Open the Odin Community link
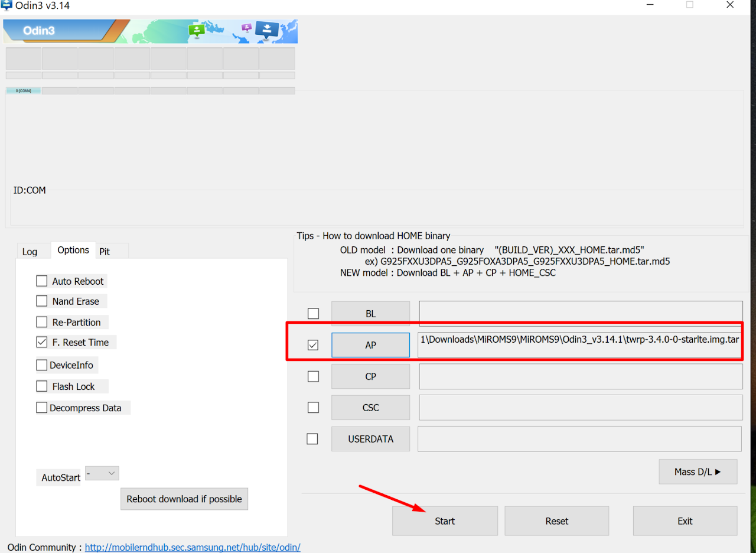This screenshot has width=756, height=553. (193, 547)
